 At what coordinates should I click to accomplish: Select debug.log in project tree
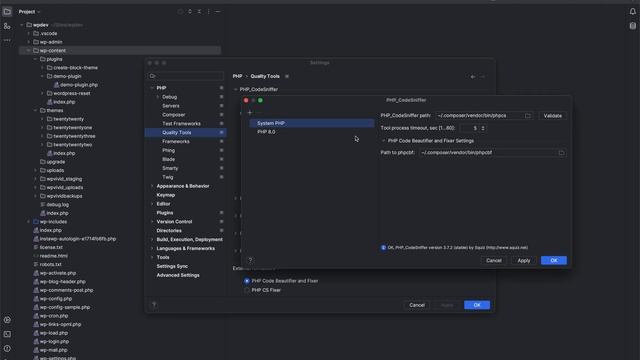pos(58,204)
